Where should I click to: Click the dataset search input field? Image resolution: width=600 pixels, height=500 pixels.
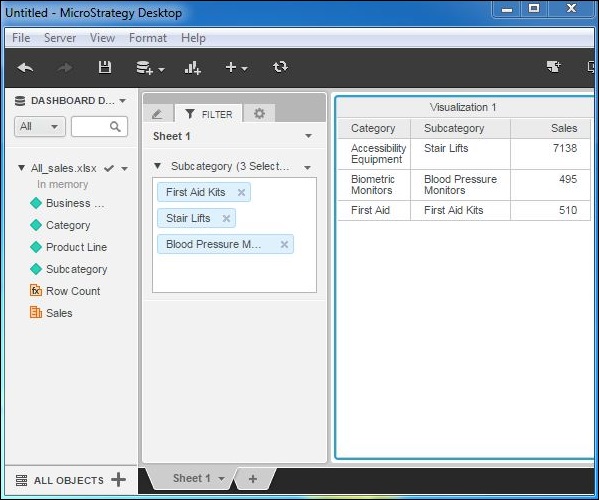point(92,127)
